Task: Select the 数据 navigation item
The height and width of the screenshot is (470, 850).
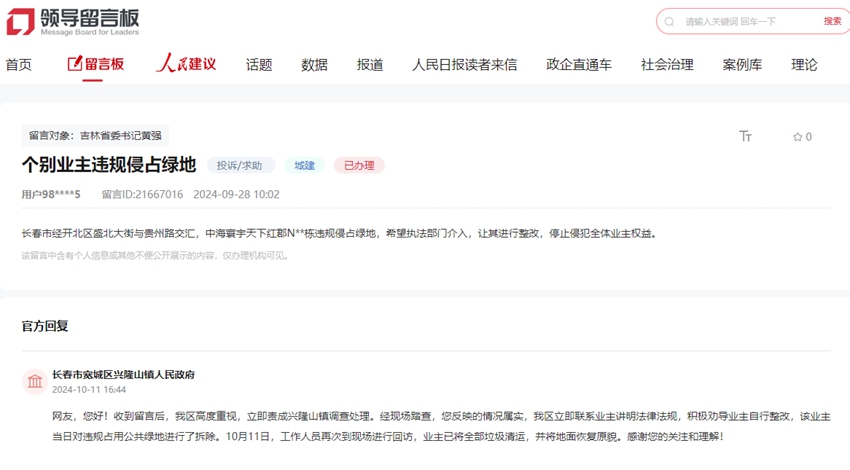Action: click(x=314, y=65)
